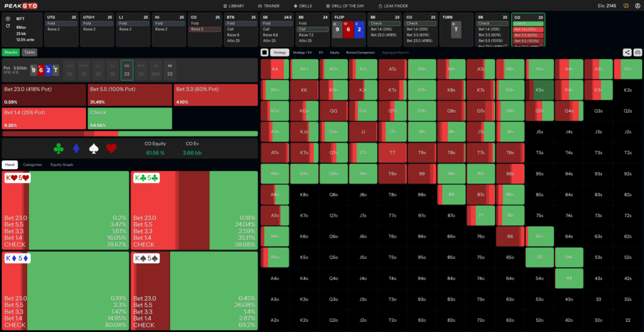The width and height of the screenshot is (644, 332).
Task: Click the T card in the TURN panel
Action: pos(456,30)
